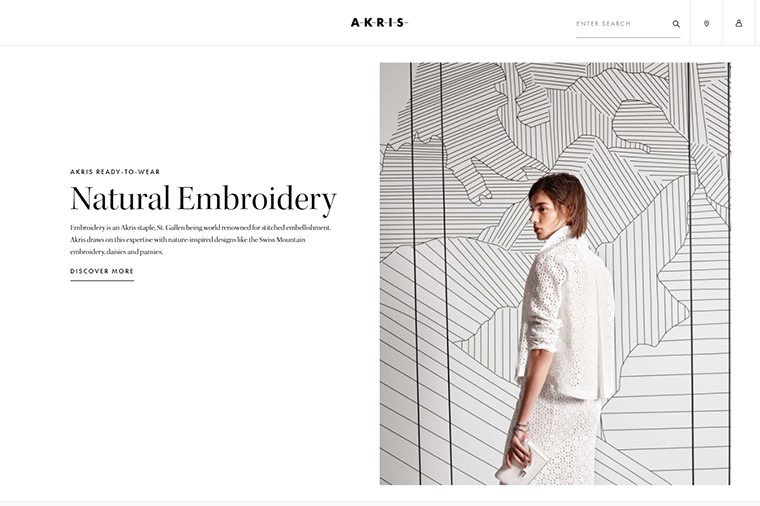The image size is (760, 506).
Task: Click the model's white eyelet jacket
Action: click(x=567, y=315)
